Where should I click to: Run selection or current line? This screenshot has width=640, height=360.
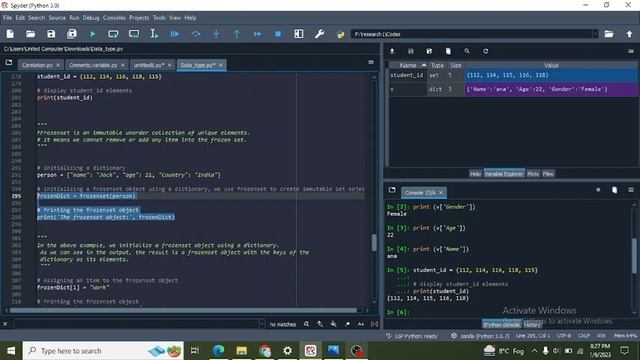pos(154,34)
